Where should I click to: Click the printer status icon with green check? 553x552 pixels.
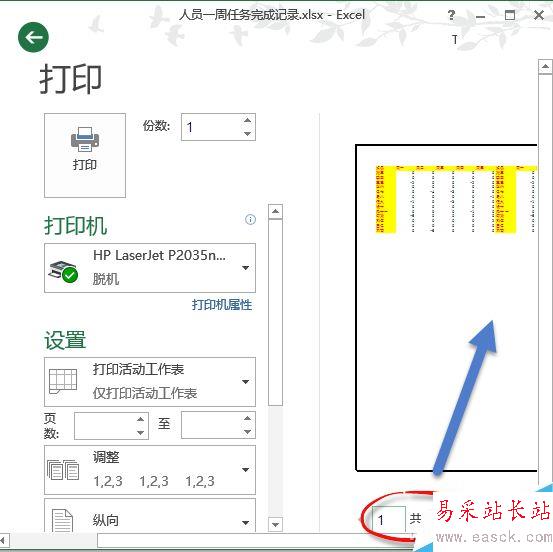tap(63, 271)
